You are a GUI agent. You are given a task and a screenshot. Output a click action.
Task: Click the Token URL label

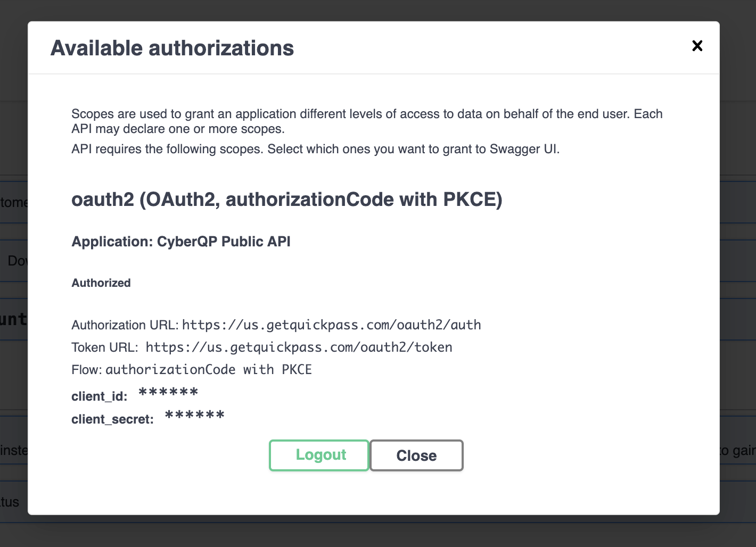[x=105, y=347]
